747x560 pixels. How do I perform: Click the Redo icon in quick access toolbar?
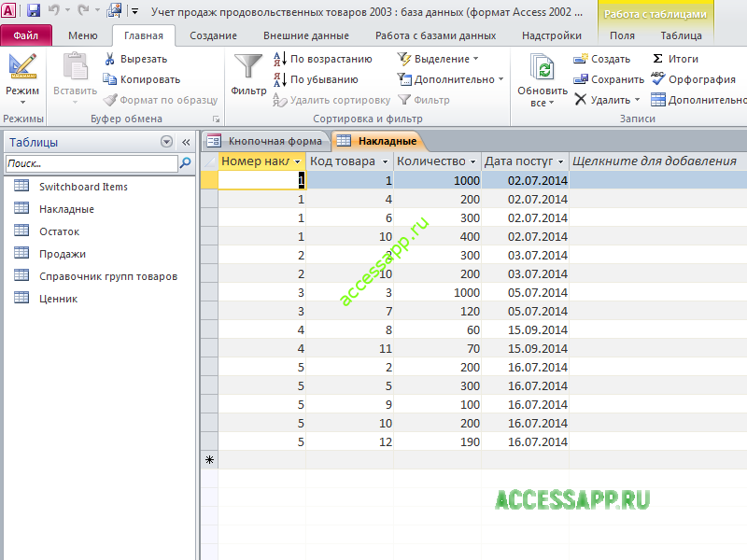coord(83,10)
